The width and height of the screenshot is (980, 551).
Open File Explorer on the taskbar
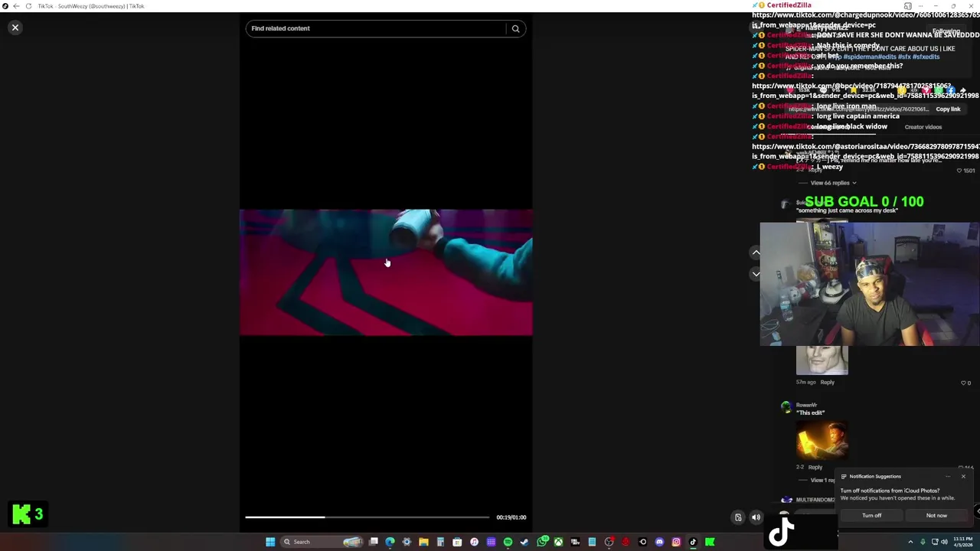tap(423, 542)
